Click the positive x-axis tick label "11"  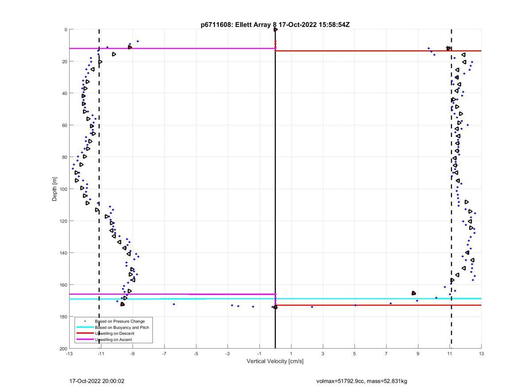coord(450,353)
